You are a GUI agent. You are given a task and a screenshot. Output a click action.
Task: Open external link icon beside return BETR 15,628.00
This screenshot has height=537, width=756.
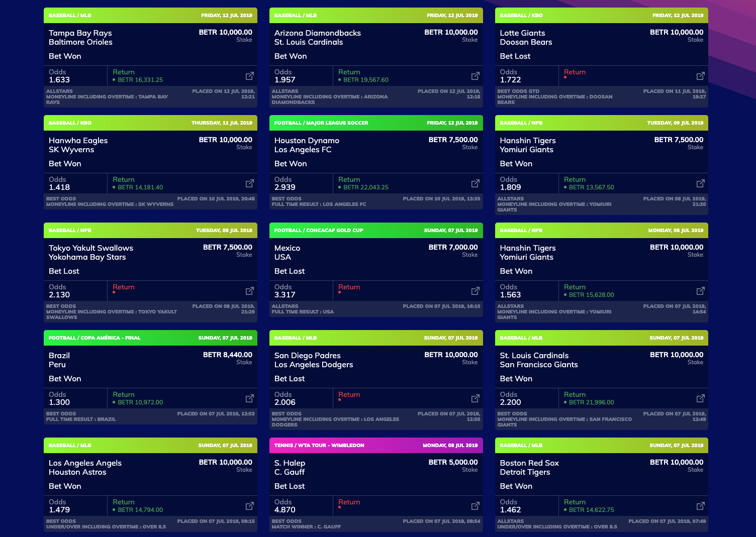click(701, 291)
